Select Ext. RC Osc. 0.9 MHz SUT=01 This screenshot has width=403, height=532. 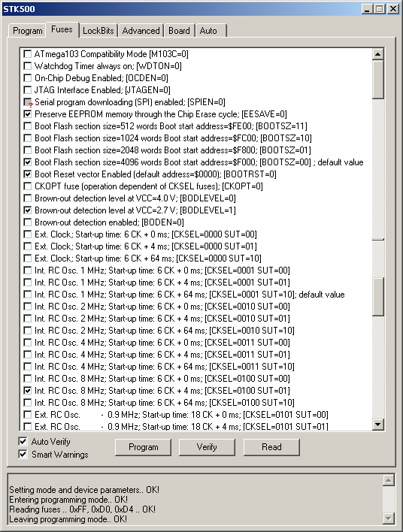click(x=27, y=427)
